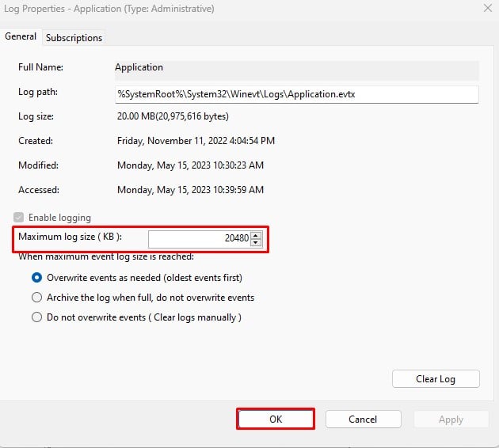
Task: Select the General tab
Action: coord(21,36)
